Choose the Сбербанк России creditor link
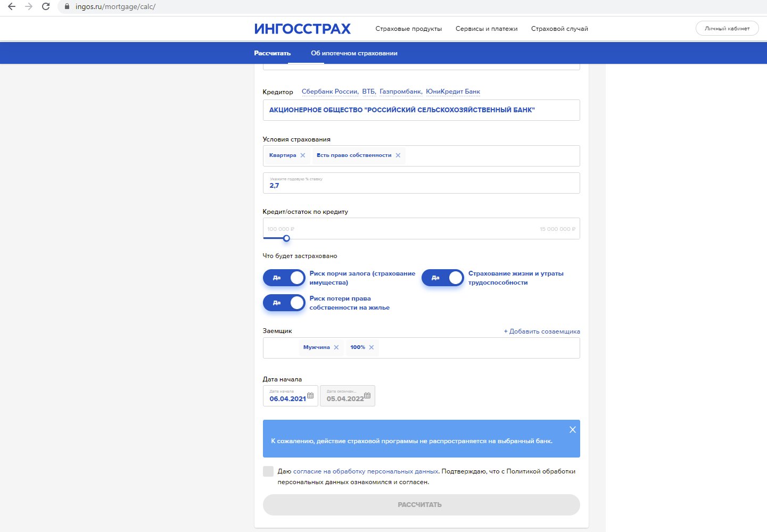Screen dimensions: 767x532 pos(330,92)
